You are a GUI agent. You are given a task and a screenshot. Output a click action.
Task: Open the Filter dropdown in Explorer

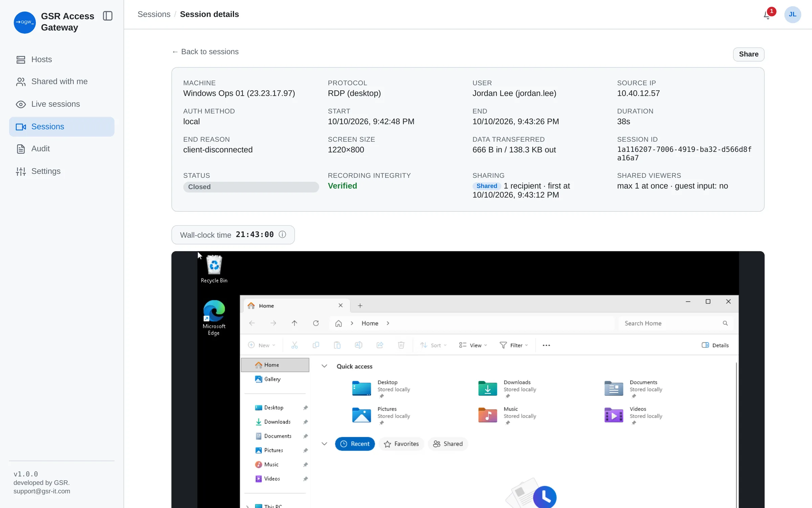coord(514,345)
